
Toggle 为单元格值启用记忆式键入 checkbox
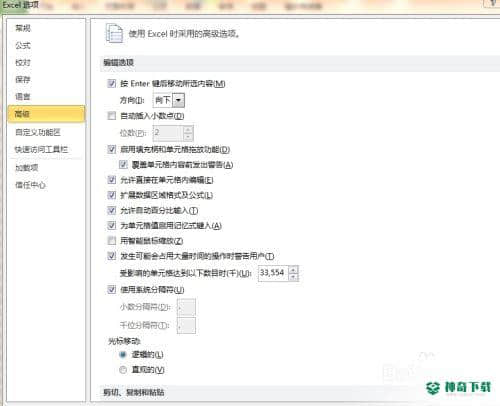pyautogui.click(x=112, y=226)
